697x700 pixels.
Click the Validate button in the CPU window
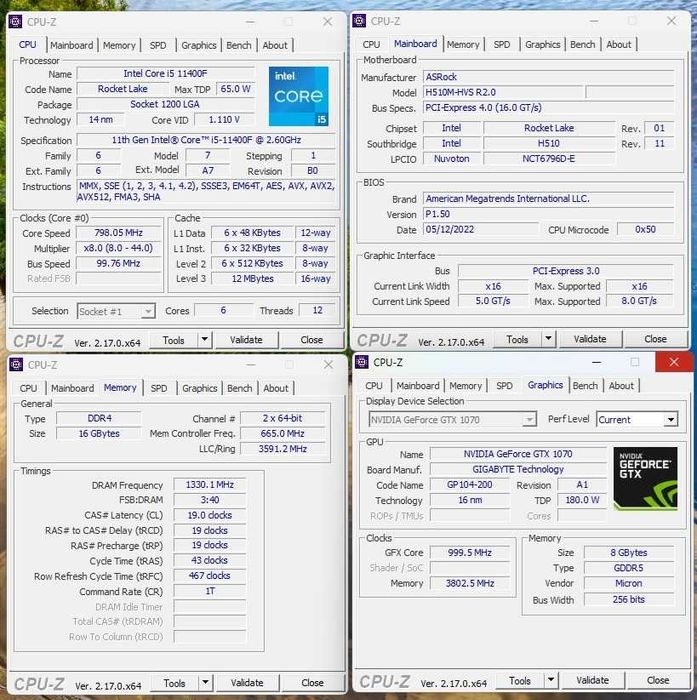[246, 340]
